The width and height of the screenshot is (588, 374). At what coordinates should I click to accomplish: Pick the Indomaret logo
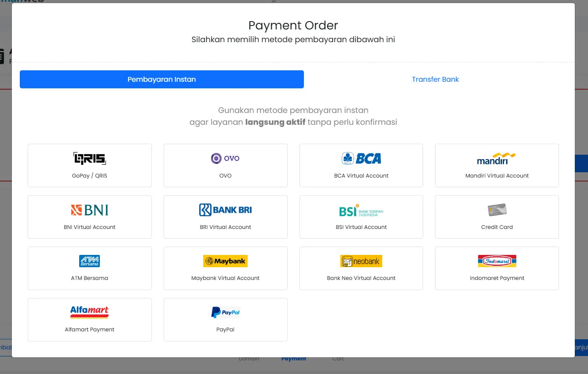[x=497, y=261]
